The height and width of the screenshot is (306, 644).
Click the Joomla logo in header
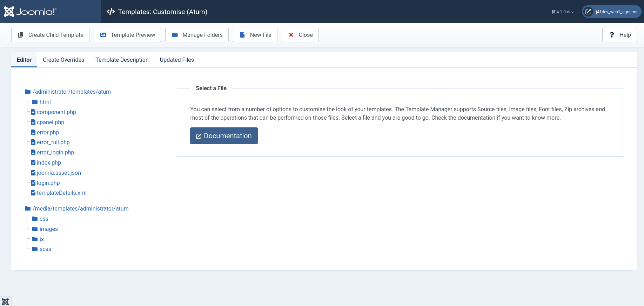[x=30, y=12]
